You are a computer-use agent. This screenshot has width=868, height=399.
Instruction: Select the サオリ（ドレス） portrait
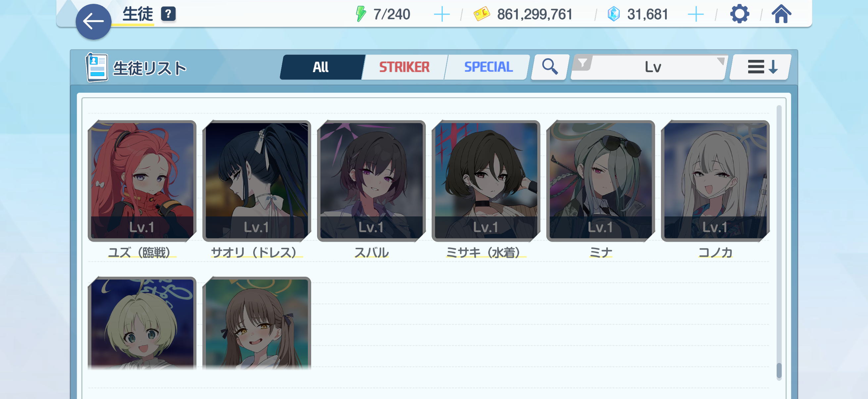pyautogui.click(x=257, y=180)
